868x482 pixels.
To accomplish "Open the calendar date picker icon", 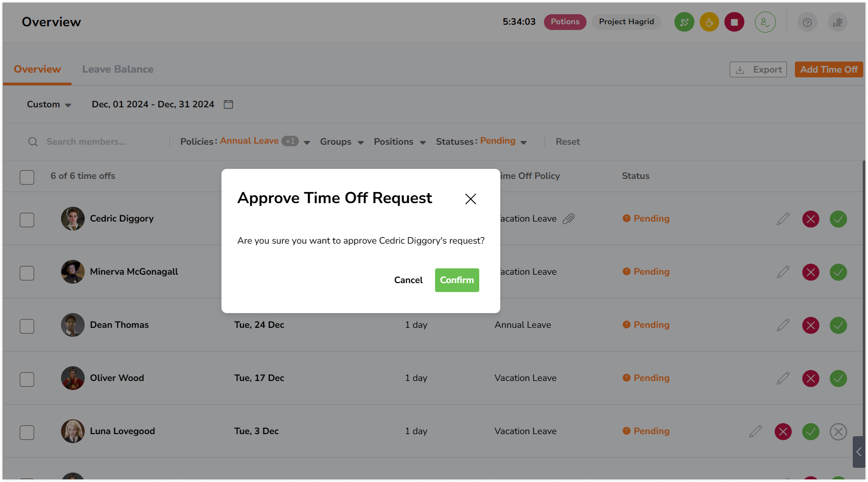I will click(x=228, y=104).
